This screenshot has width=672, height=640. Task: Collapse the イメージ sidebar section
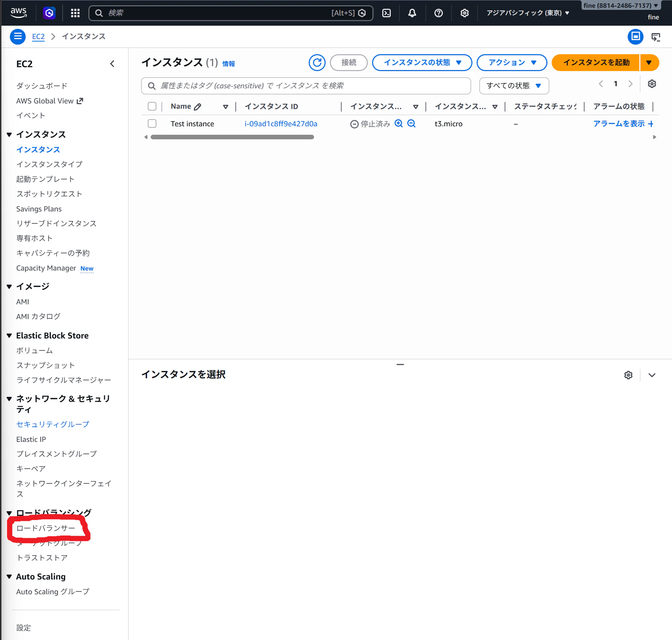[x=9, y=287]
